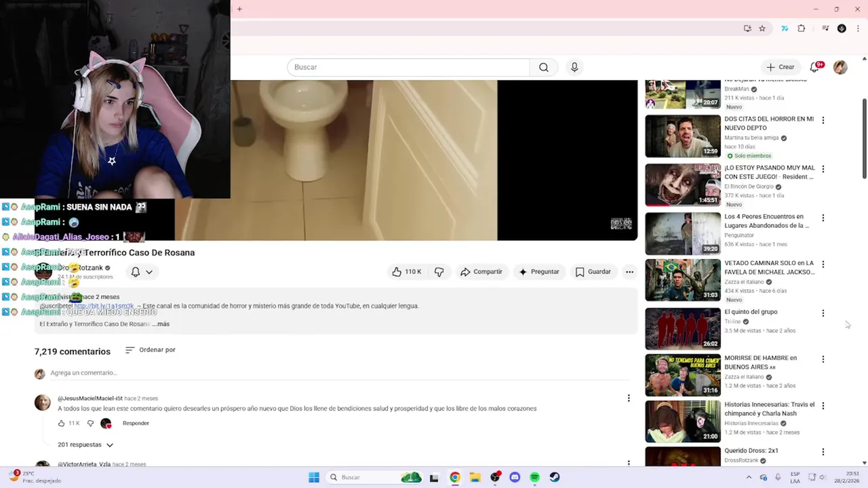Open the VETADO CAMINAR SOLO favela thumbnail
Image resolution: width=868 pixels, height=488 pixels.
point(683,280)
